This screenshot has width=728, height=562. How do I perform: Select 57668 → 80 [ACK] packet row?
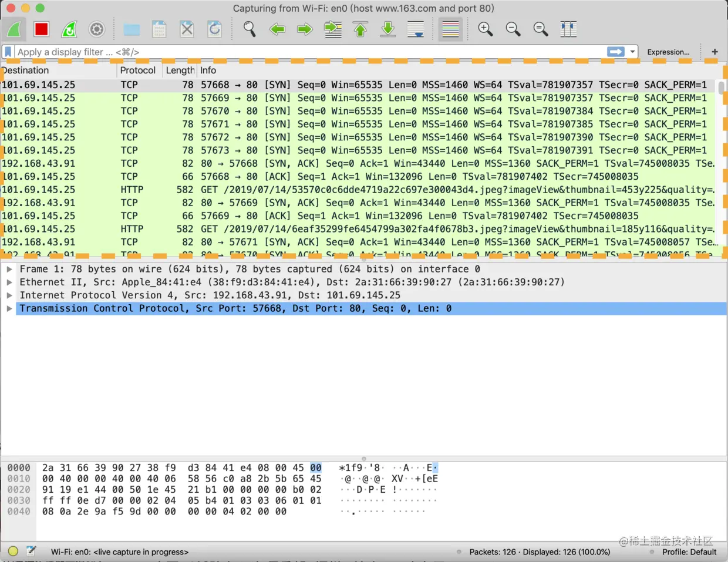click(358, 176)
